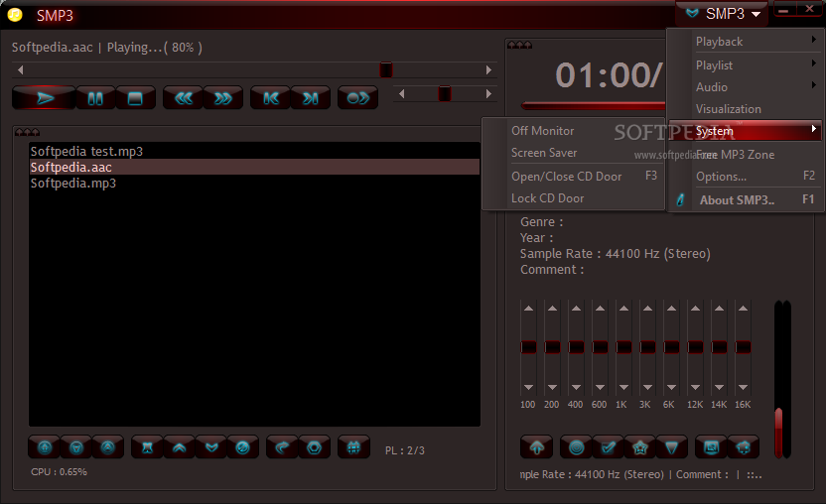Click the slashed-circle playlist button
The image size is (826, 504).
point(243,447)
